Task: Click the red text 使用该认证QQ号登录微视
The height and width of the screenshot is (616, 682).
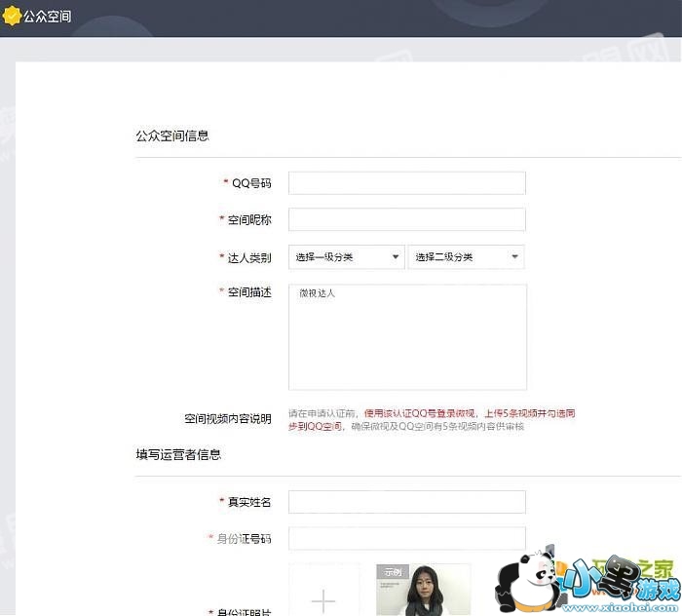Action: click(x=419, y=413)
